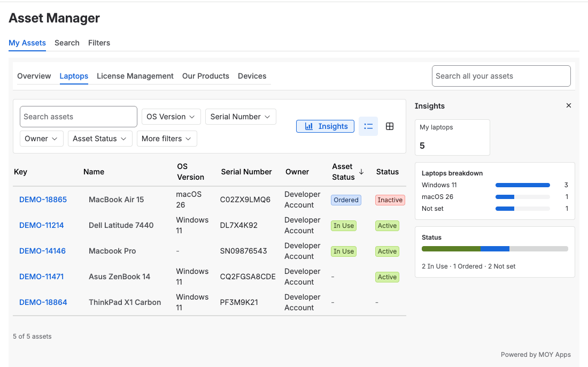588x367 pixels.
Task: Open the OS Version filter dropdown
Action: click(171, 117)
